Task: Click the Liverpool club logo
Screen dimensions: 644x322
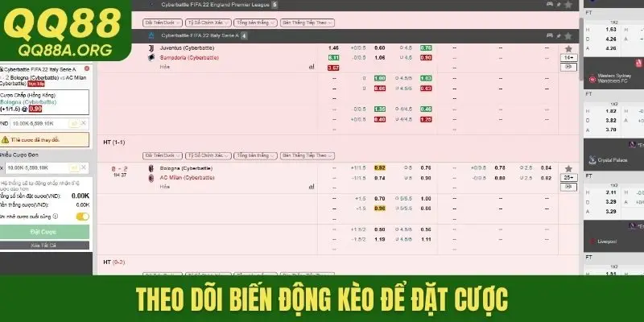Action: click(592, 242)
